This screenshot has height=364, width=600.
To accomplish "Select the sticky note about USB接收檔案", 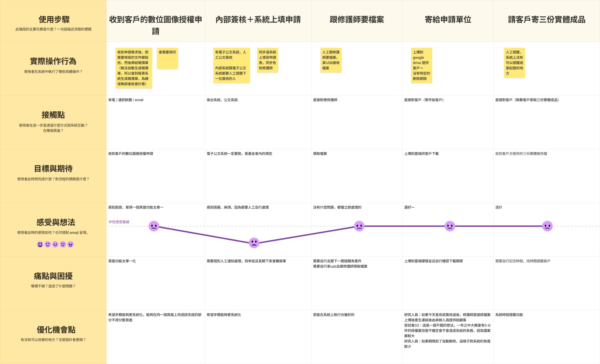I will point(331,60).
